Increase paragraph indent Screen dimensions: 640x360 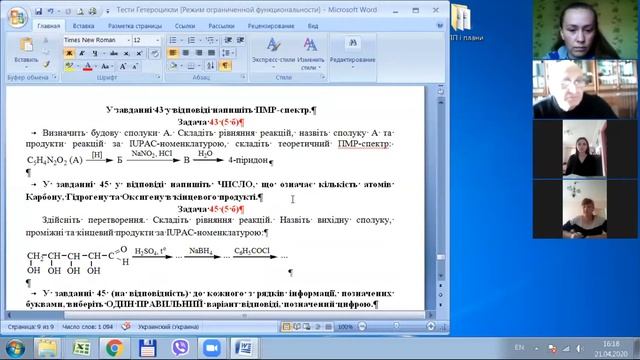click(240, 40)
